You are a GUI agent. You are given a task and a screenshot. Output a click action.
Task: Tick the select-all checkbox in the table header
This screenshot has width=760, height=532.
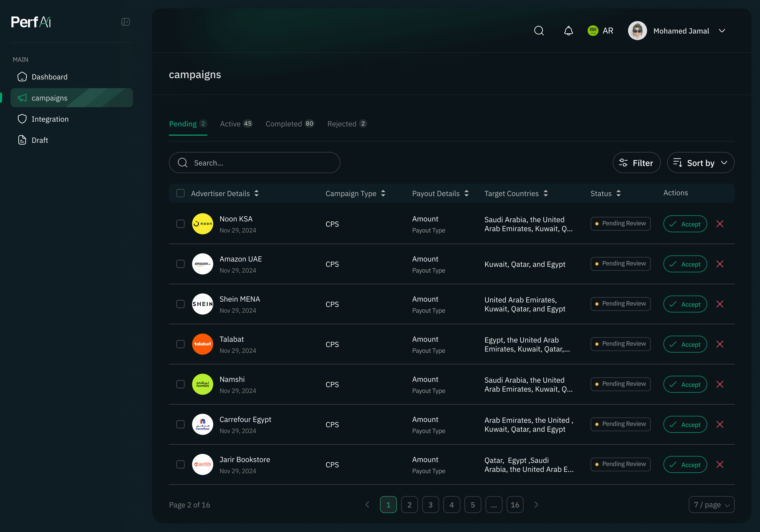click(180, 193)
